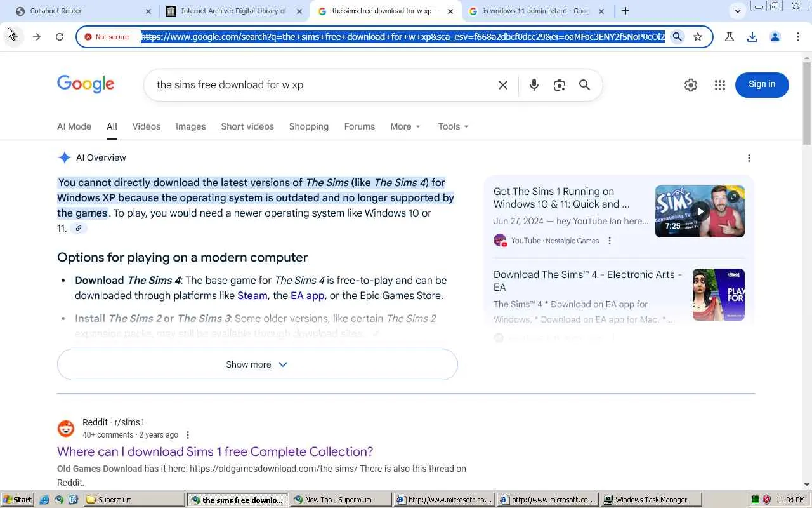This screenshot has width=812, height=508.
Task: Open a new browser tab
Action: [x=625, y=11]
